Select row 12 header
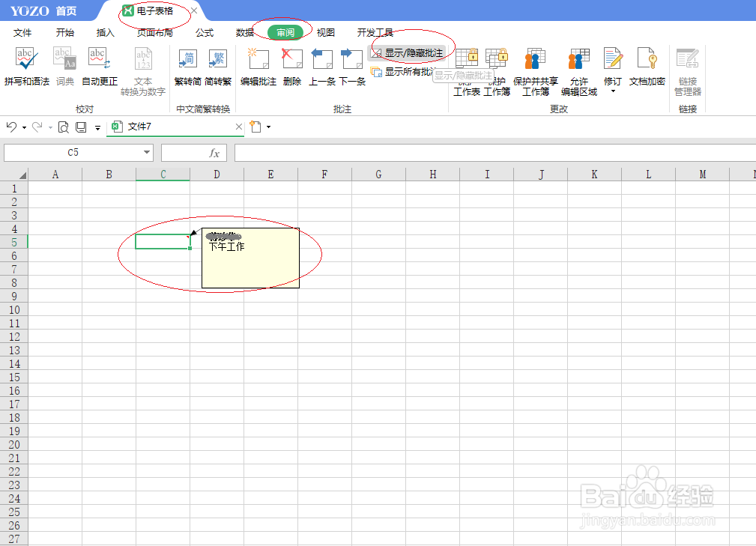Viewport: 756px width, 546px height. pos(14,336)
